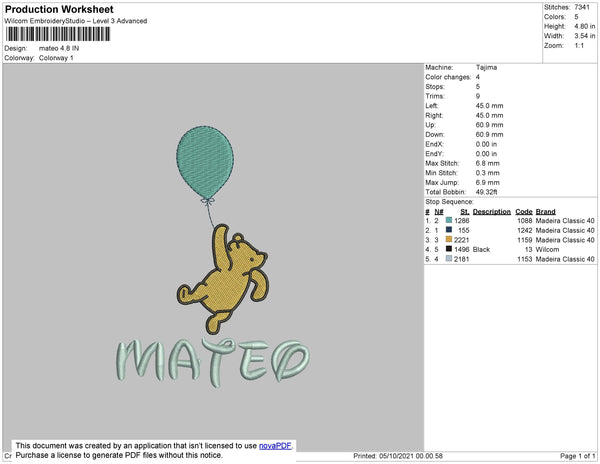Click the teal balloon in the design
This screenshot has width=600, height=464.
205,163
